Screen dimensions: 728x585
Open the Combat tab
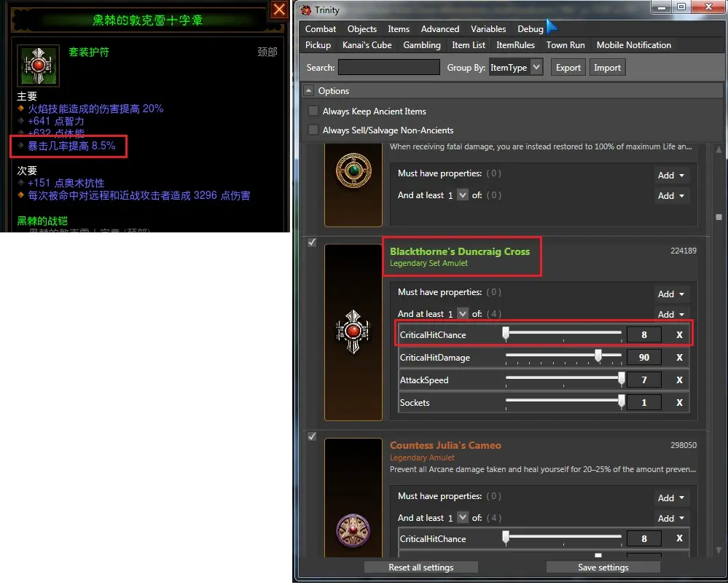click(321, 29)
